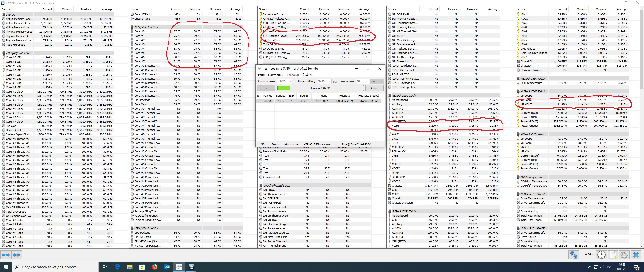
Task: Click the blue X close sensors icon
Action: [x=636, y=255]
